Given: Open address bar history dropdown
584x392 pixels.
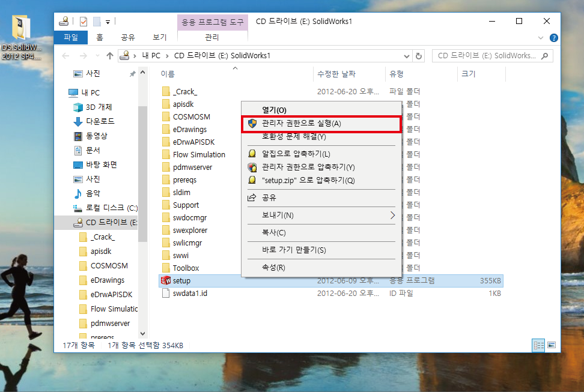Looking at the screenshot, I should pyautogui.click(x=406, y=56).
